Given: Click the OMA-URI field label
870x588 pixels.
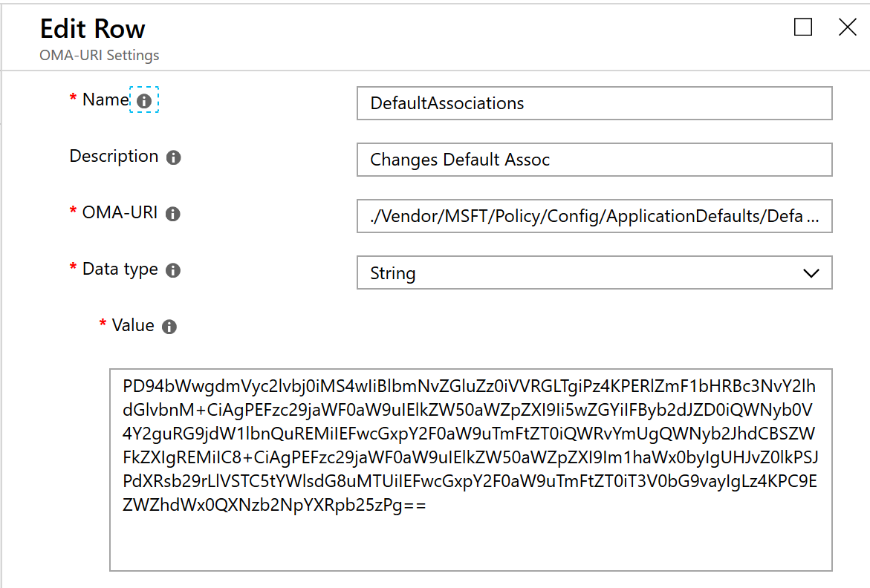Looking at the screenshot, I should pyautogui.click(x=119, y=212).
